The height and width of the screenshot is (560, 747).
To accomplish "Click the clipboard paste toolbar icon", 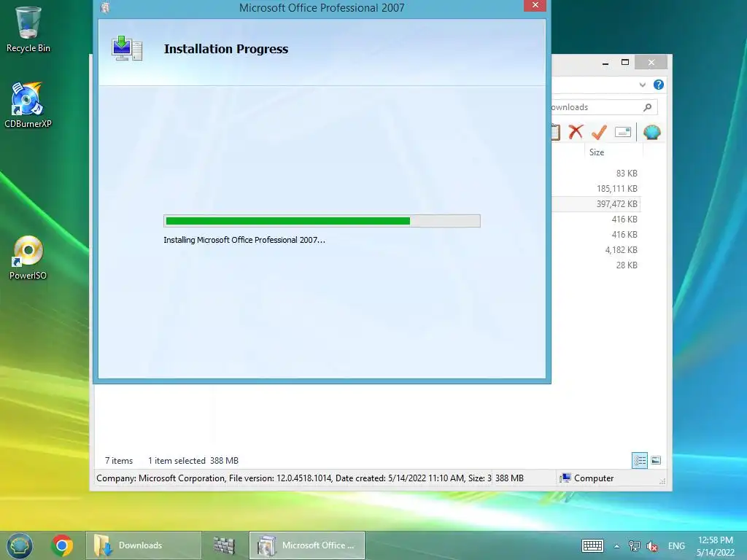I will point(555,132).
